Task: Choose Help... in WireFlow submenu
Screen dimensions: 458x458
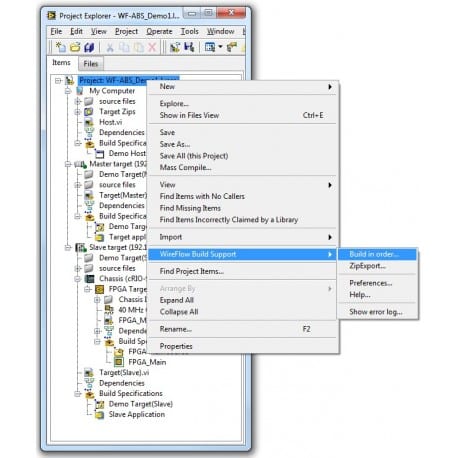Action: [x=377, y=295]
